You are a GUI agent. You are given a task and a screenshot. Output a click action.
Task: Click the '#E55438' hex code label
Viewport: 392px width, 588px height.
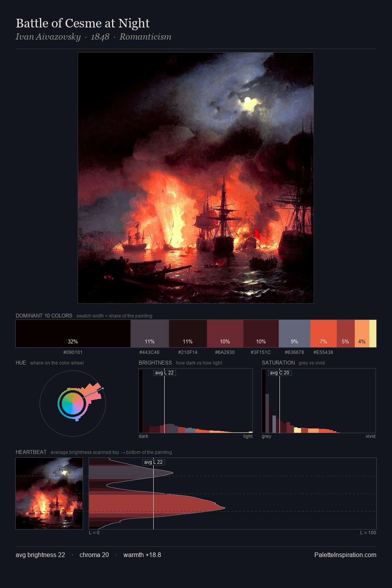(323, 352)
